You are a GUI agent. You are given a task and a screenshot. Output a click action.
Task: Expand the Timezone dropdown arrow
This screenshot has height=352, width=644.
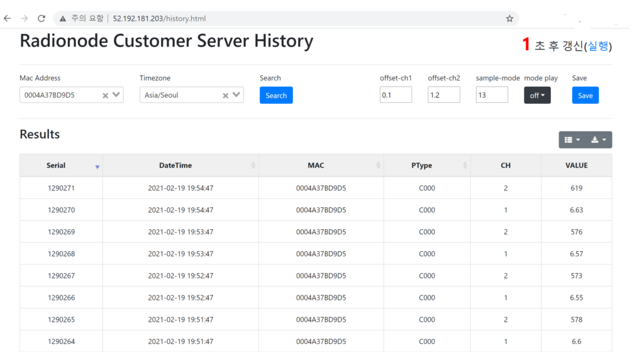coord(236,94)
